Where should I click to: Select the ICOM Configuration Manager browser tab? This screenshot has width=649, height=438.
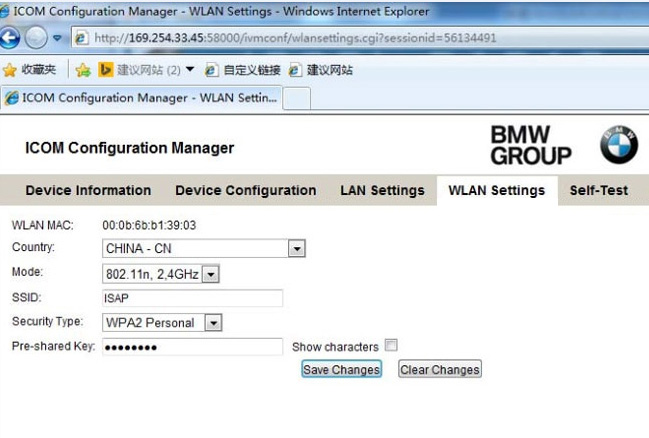(141, 98)
